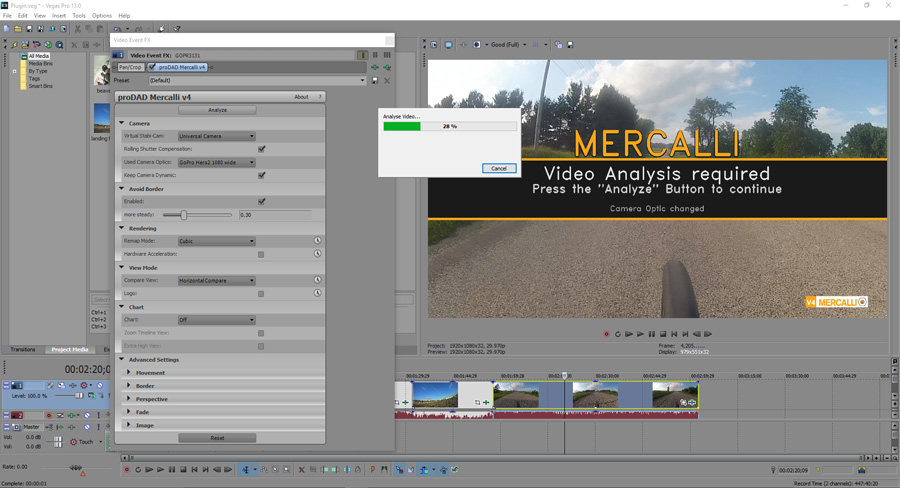
Task: Open the Remap Mode dropdown
Action: tap(216, 241)
